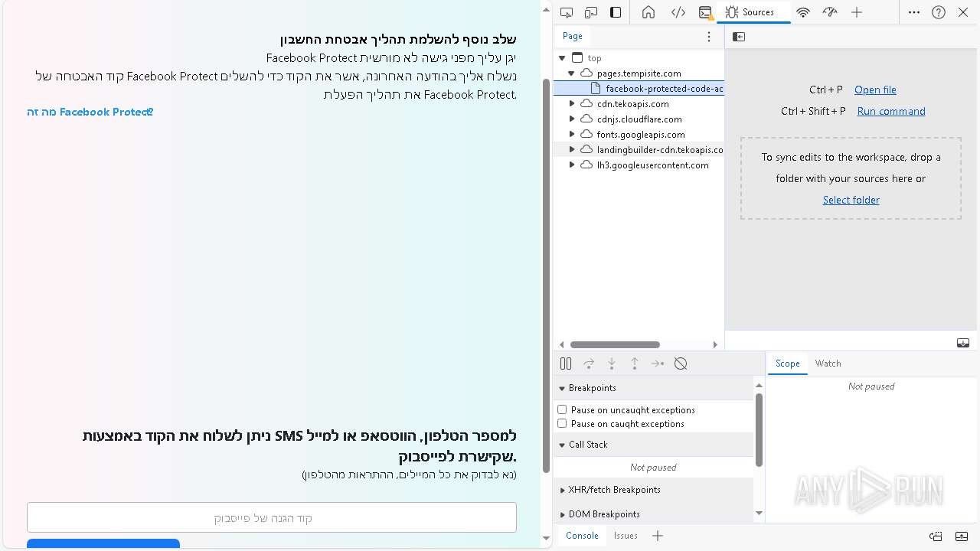This screenshot has height=551, width=980.
Task: Click the Facebook protection code input field
Action: click(x=272, y=517)
